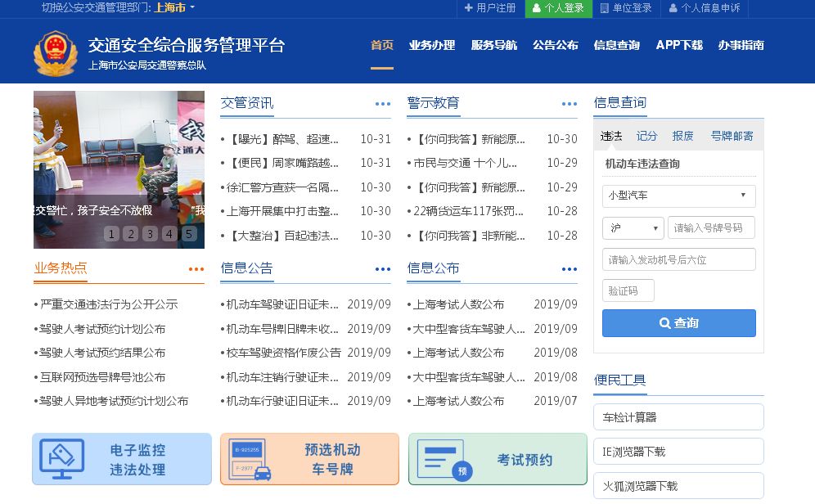Open the APP下载 navigation menu item
The height and width of the screenshot is (504, 815).
[677, 45]
